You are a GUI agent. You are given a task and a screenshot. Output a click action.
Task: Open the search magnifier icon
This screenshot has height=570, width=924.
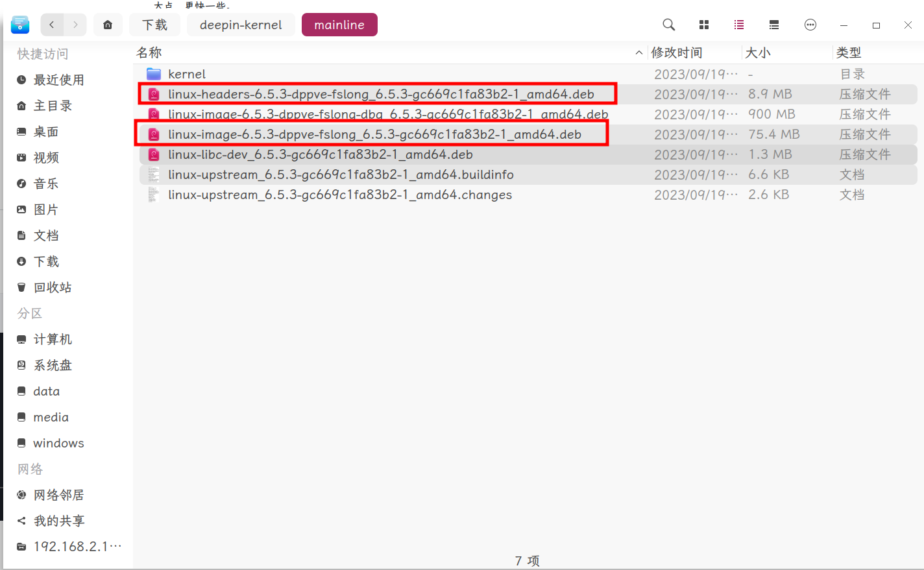(x=668, y=25)
